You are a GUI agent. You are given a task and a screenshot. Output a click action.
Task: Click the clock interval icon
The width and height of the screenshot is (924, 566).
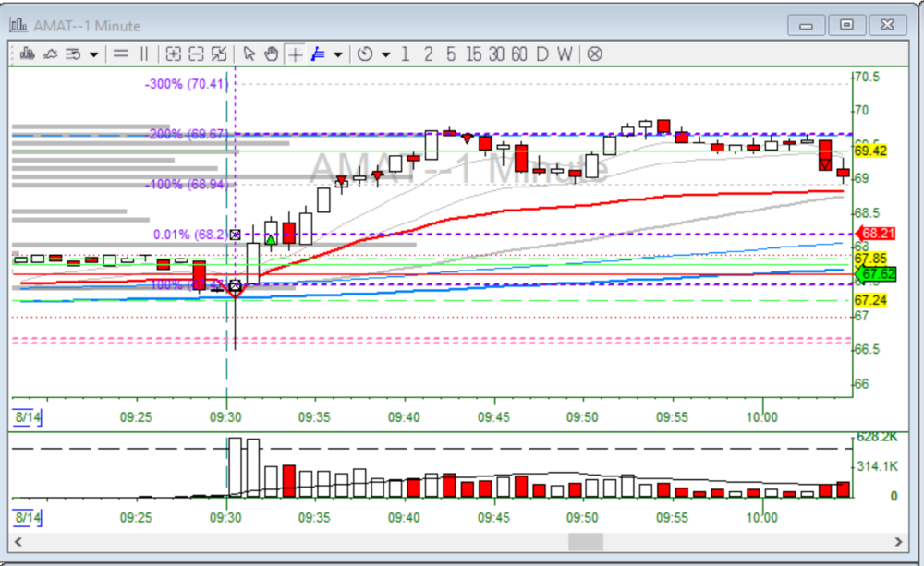(365, 54)
